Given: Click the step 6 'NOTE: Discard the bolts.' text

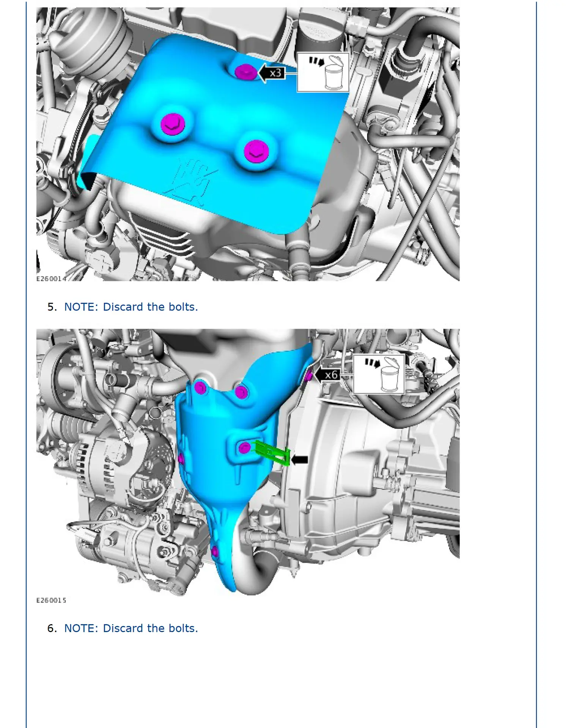Looking at the screenshot, I should click(131, 628).
